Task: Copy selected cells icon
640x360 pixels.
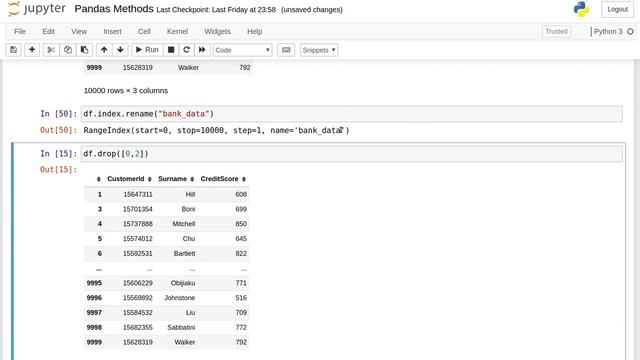Action: click(68, 50)
